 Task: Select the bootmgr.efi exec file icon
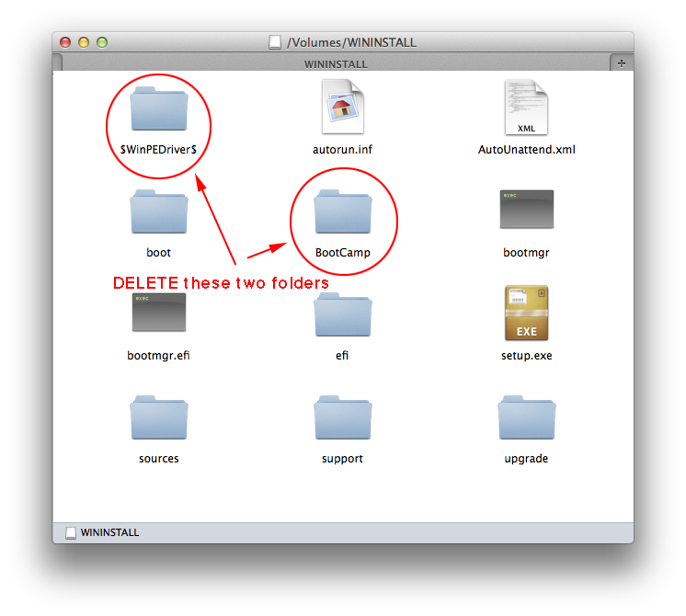point(159,312)
